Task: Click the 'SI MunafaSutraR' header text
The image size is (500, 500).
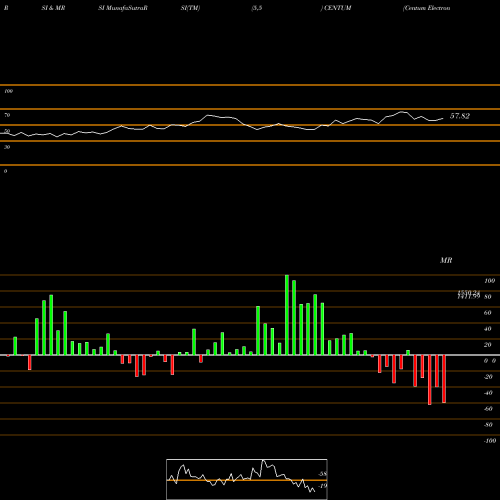Action: [123, 8]
